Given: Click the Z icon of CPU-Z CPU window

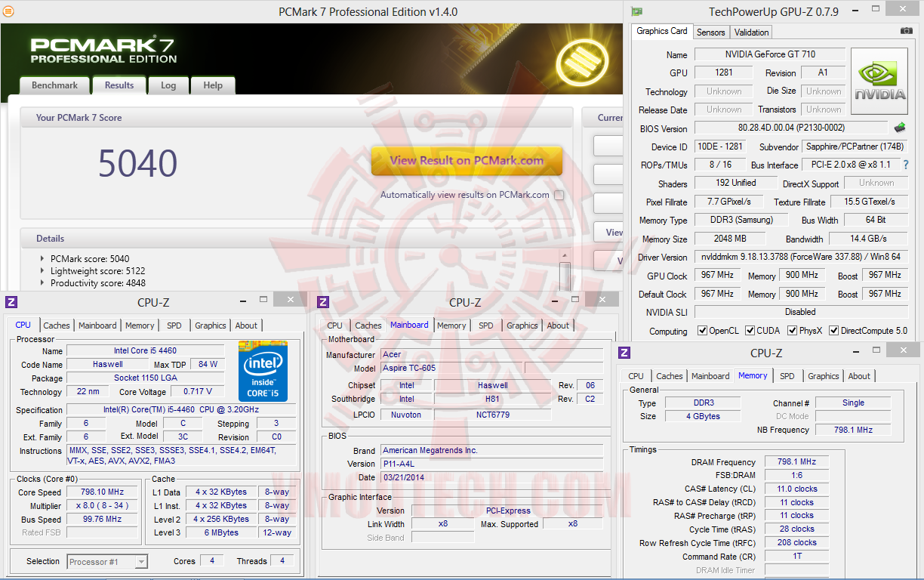Looking at the screenshot, I should pyautogui.click(x=11, y=302).
